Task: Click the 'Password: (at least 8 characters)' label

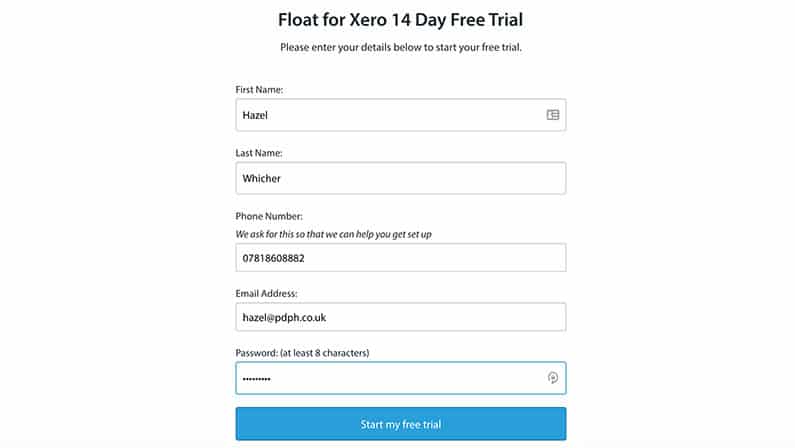Action: pos(302,353)
